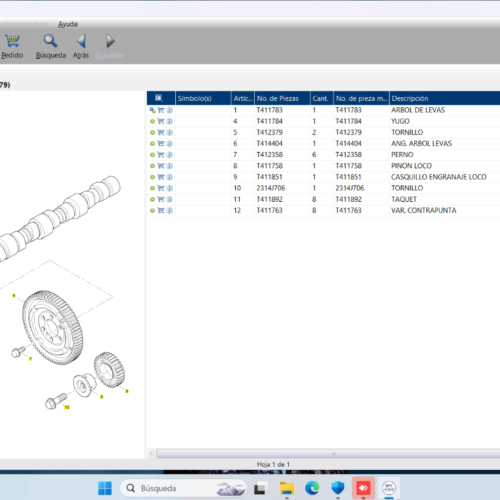Show info for TAQUET
The image size is (500, 500).
169,199
